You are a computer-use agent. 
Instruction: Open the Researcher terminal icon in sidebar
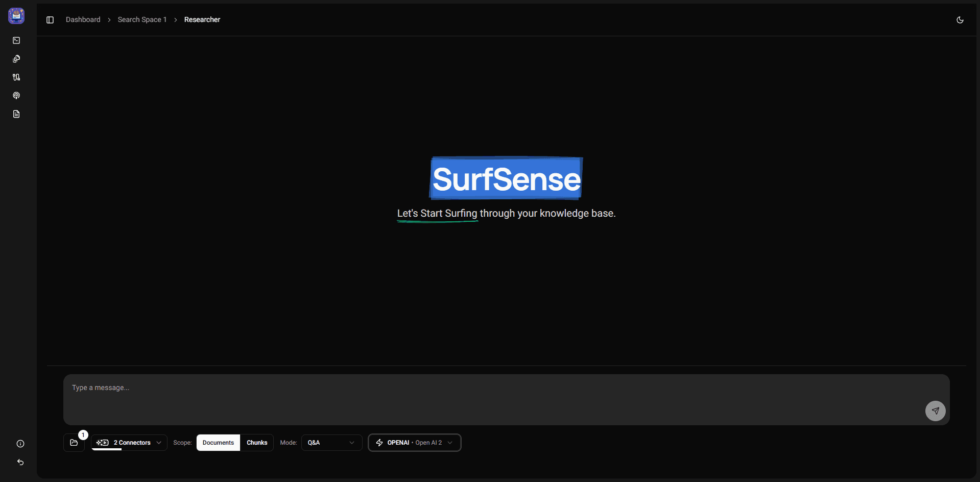point(16,40)
